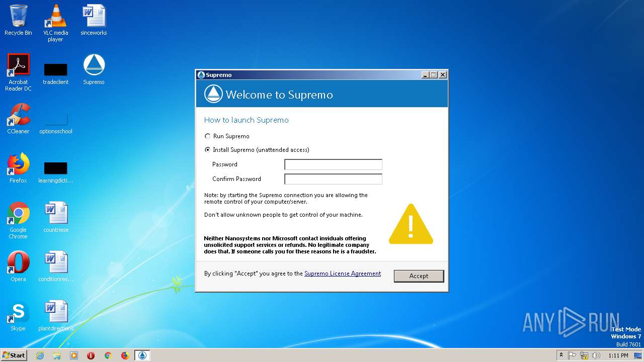Click the 'How to launch Supremo' heading
Screen dimensions: 644x362
click(247, 120)
